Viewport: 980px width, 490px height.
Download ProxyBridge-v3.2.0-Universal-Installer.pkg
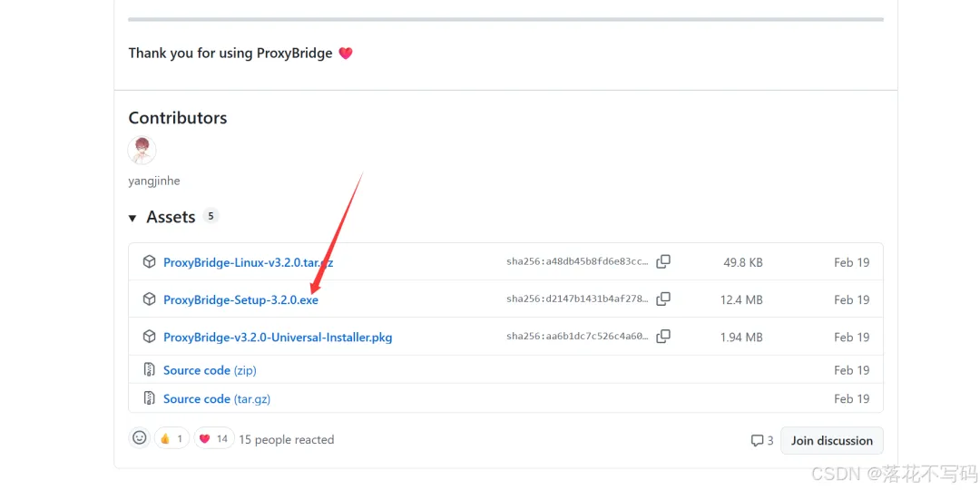278,337
